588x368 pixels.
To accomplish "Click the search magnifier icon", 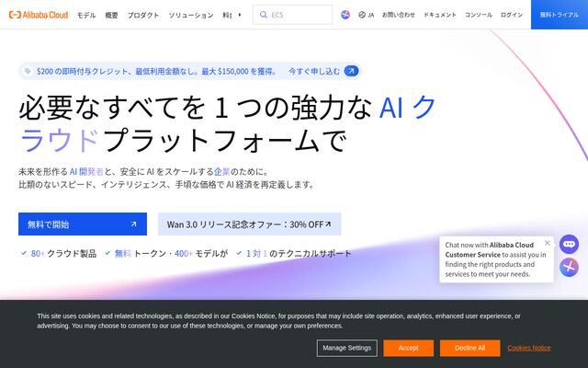I will pos(264,15).
